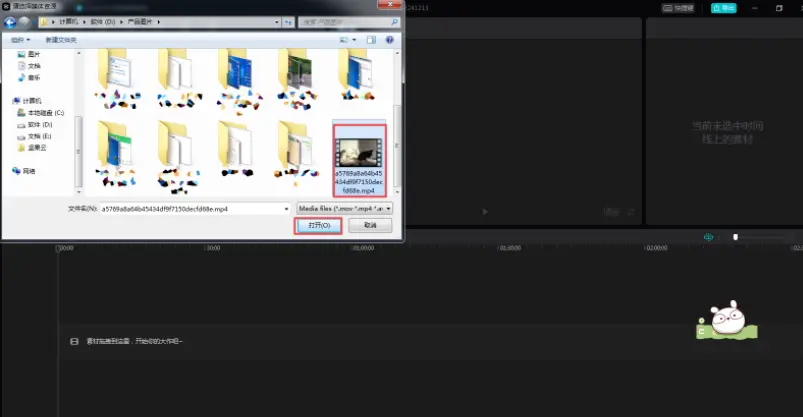Open the view options dropdown arrow
The height and width of the screenshot is (417, 803).
(354, 40)
